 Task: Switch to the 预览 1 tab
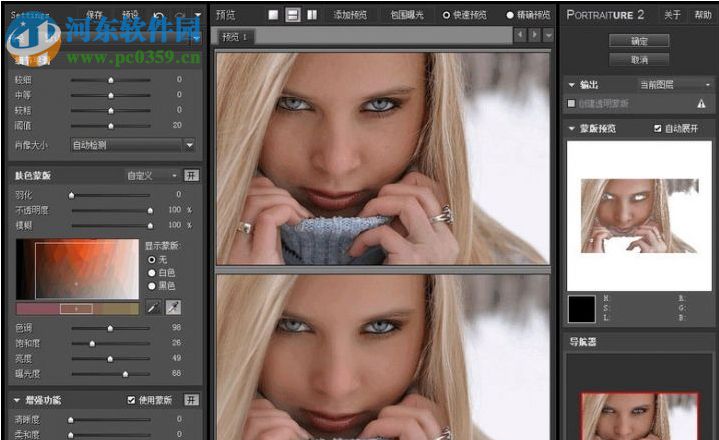tap(234, 37)
